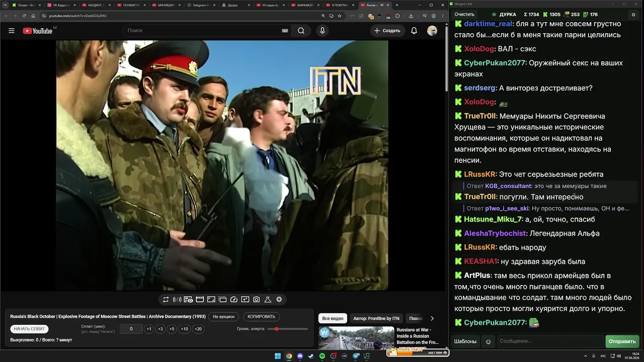Image resolution: width=644 pixels, height=362 pixels.
Task: Take a screenshot with the camera icon
Action: [257, 300]
